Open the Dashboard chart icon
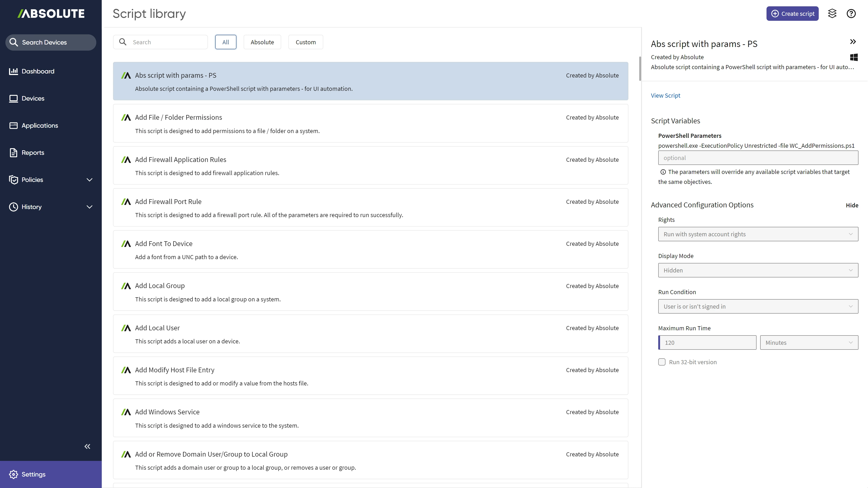Viewport: 868px width, 488px height. tap(14, 71)
